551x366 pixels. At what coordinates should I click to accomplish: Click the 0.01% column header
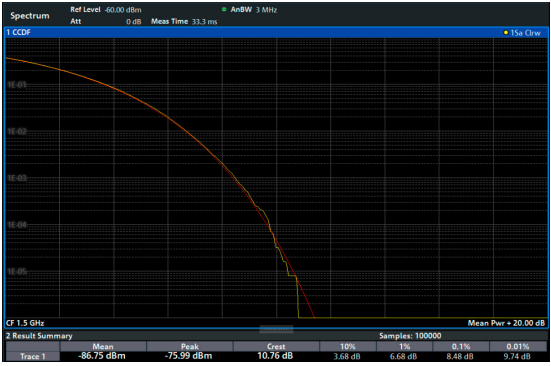(x=518, y=346)
